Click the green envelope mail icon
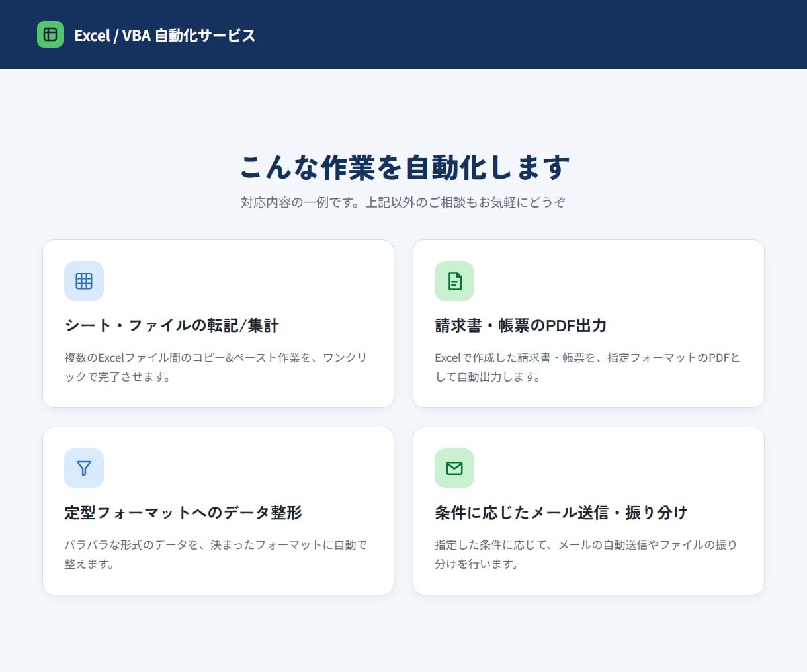 [x=454, y=468]
